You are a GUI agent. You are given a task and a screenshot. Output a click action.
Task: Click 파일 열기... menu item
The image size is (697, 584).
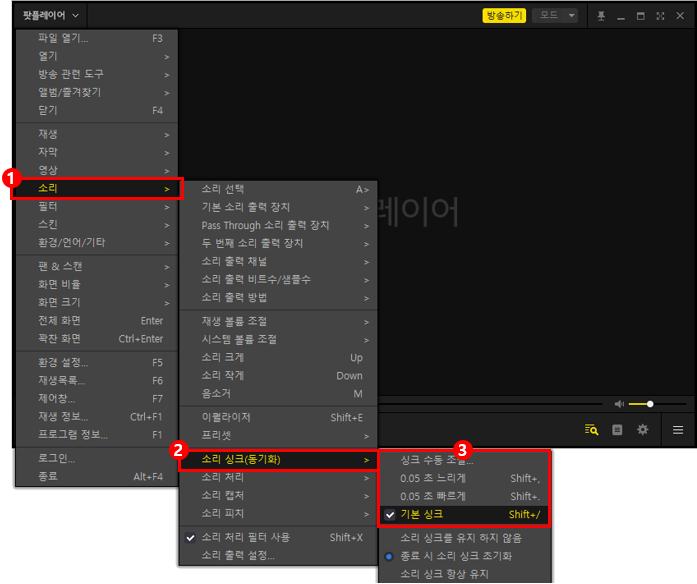97,39
